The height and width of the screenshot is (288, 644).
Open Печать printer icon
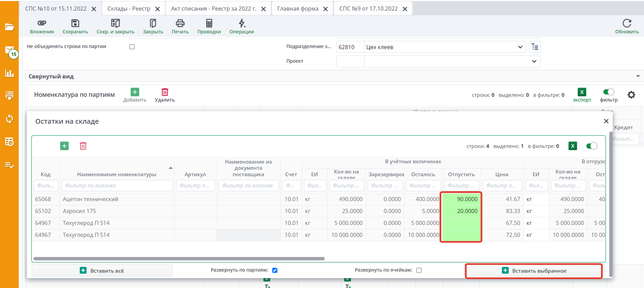180,23
